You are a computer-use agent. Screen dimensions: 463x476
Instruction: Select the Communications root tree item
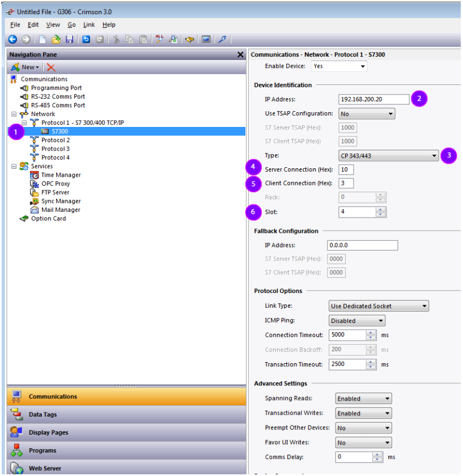[x=44, y=79]
